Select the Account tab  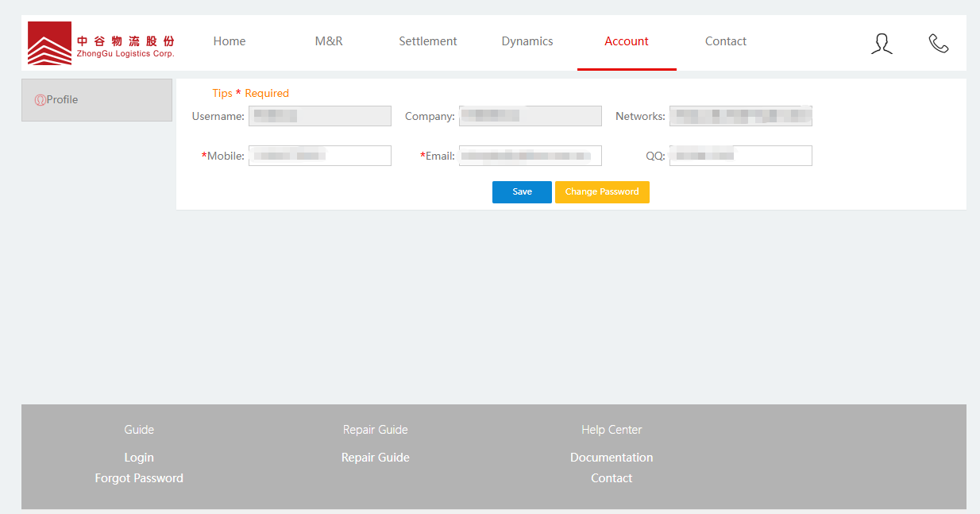point(627,41)
